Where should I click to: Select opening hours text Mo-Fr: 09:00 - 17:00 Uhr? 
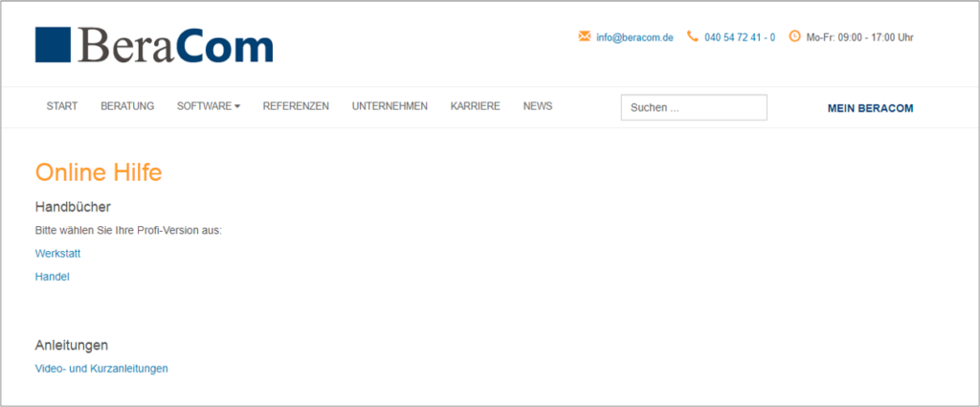(x=859, y=37)
